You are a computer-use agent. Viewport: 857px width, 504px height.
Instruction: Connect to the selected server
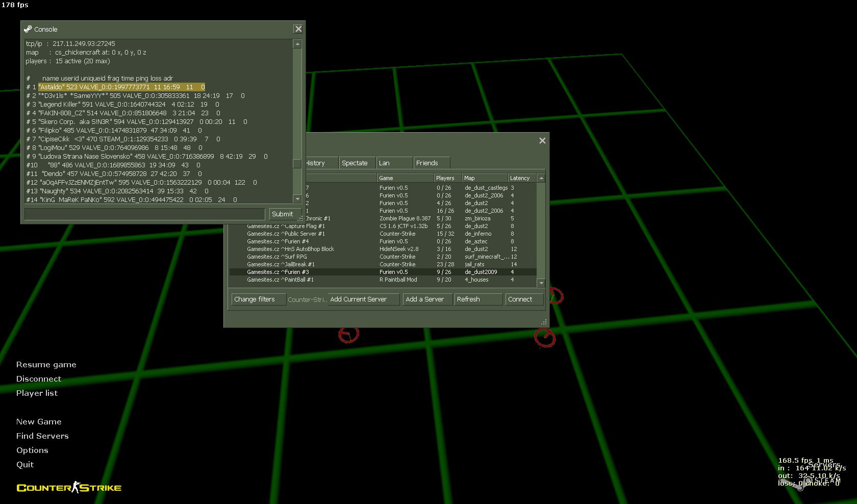[x=524, y=299]
